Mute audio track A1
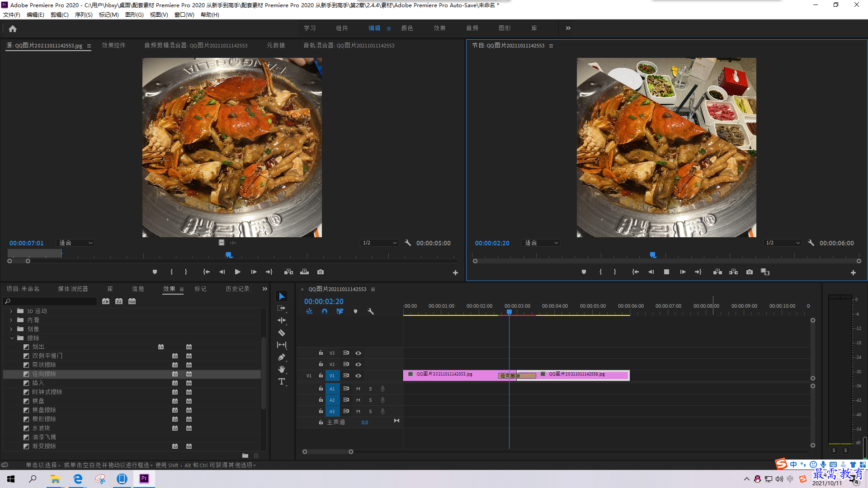The width and height of the screenshot is (868, 488). tap(358, 389)
